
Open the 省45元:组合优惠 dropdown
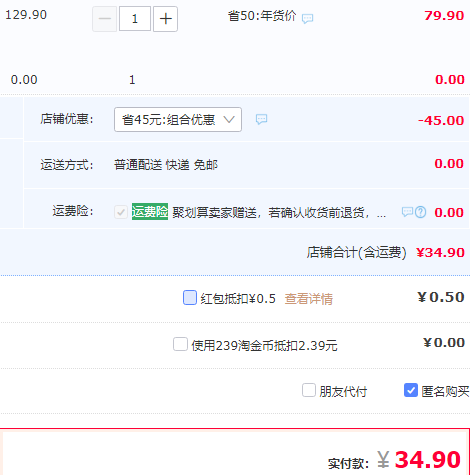tap(178, 119)
